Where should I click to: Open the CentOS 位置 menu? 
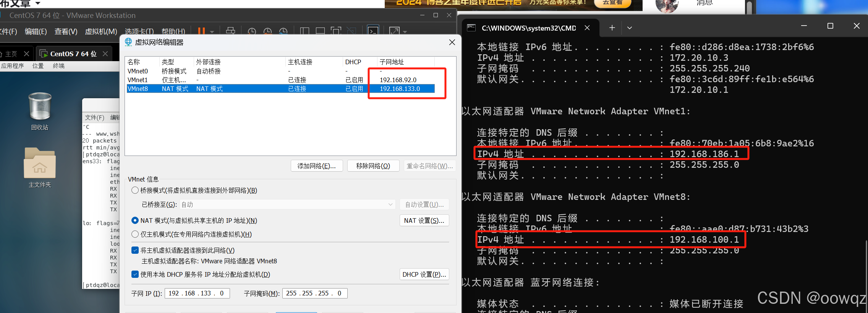[38, 66]
